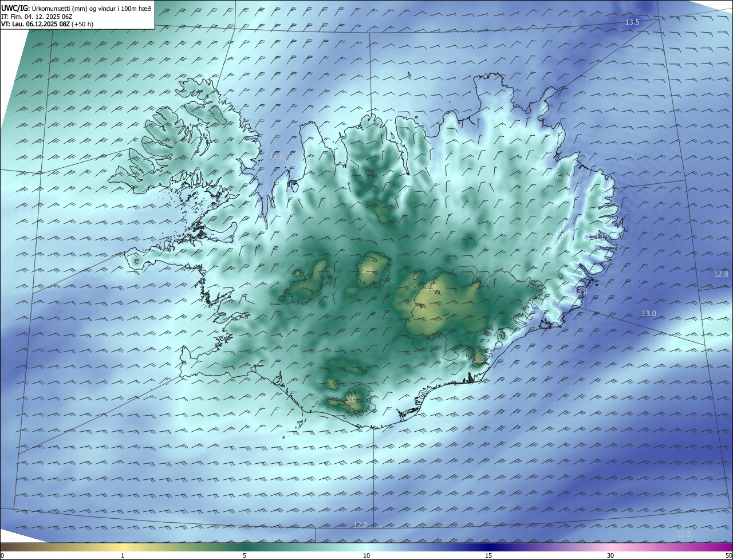Select the valid time line 'VT: Lau. 06.12.2025 08Z (+50 h)'
Screen dimensions: 733x560
[x=47, y=25]
